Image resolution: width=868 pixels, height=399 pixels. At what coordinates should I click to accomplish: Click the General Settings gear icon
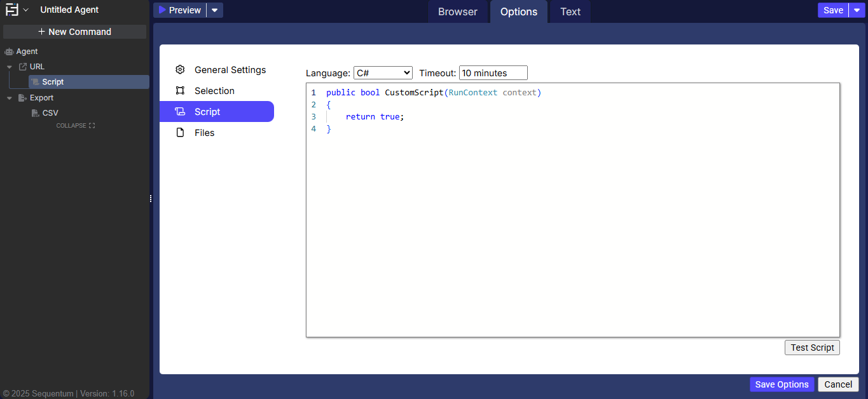(x=181, y=70)
